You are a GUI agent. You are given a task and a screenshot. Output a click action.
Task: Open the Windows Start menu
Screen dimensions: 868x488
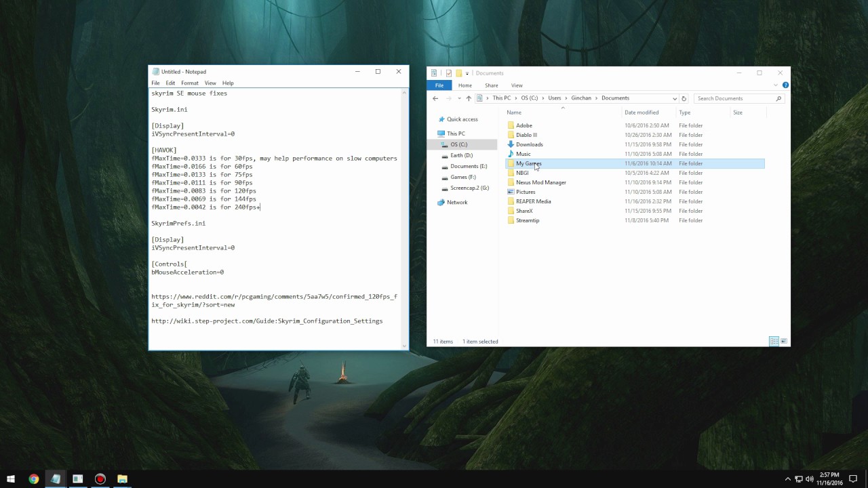pyautogui.click(x=11, y=479)
